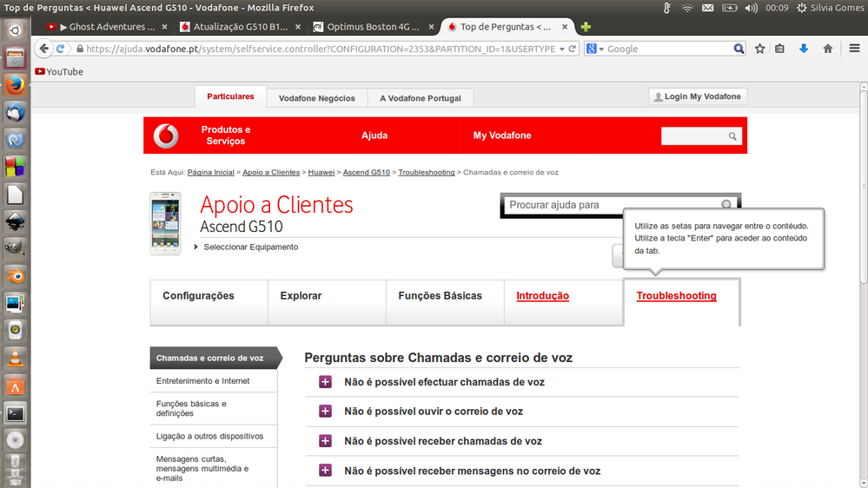This screenshot has width=868, height=488.
Task: Open sound volume indicator in top panel
Action: click(x=751, y=8)
